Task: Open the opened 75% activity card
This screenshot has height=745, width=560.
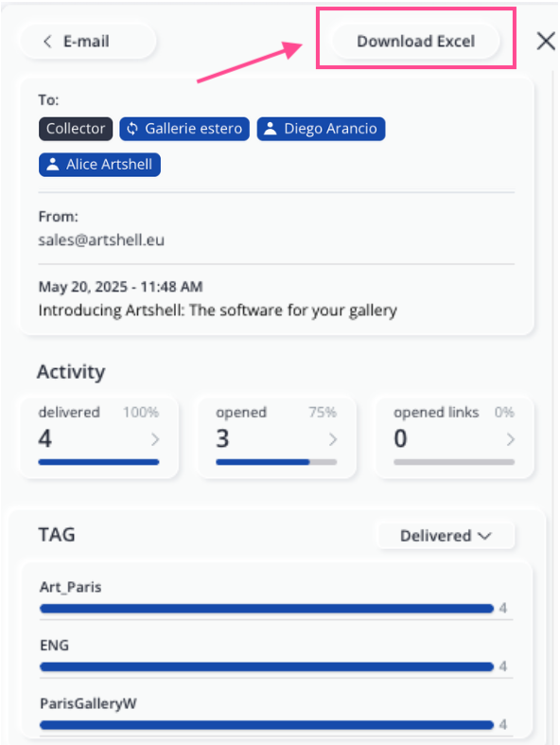Action: tap(276, 435)
